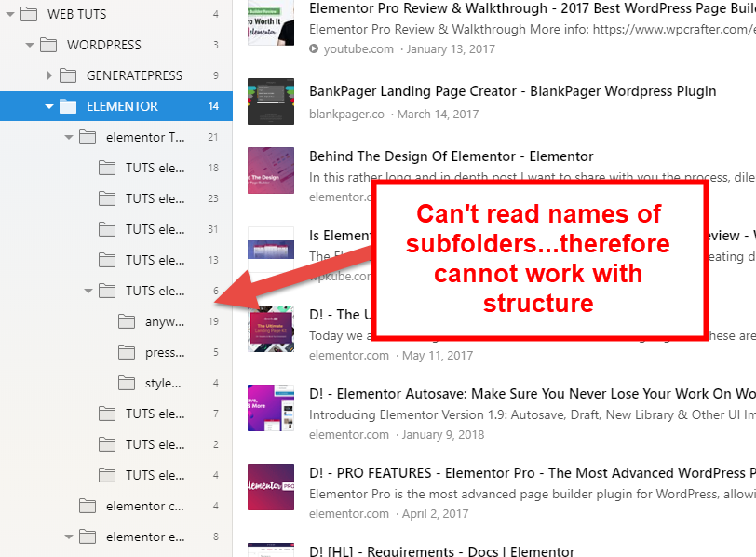Click thumbnail of Behind The Design bookmark

271,170
